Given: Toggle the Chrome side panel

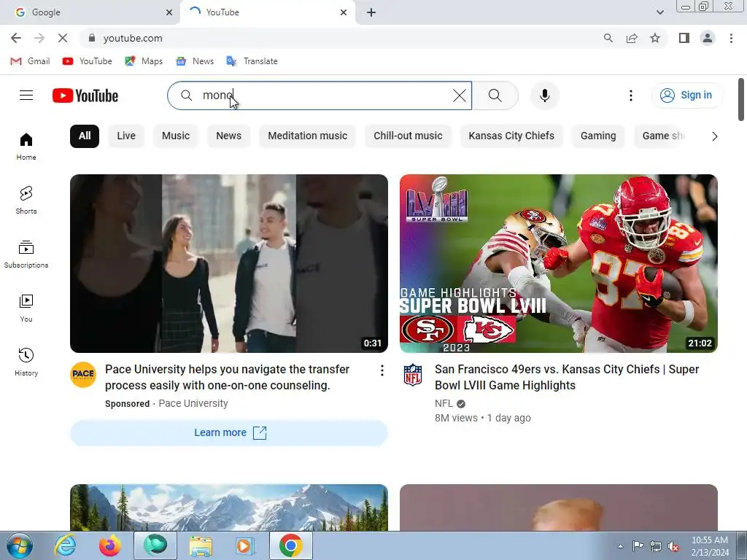Looking at the screenshot, I should pyautogui.click(x=684, y=38).
